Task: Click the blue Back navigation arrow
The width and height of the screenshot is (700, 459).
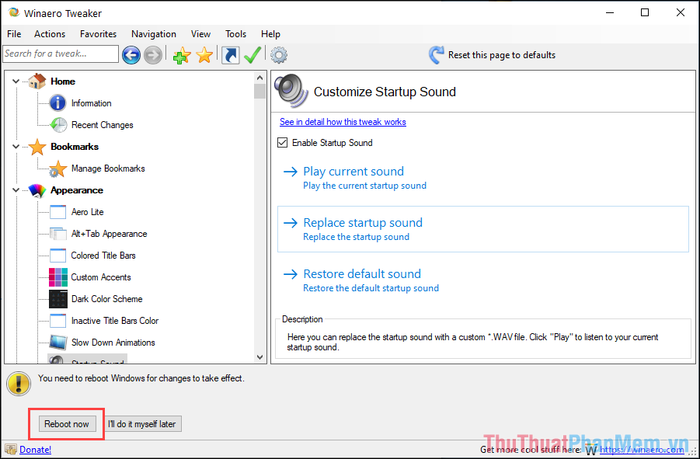Action: pyautogui.click(x=131, y=55)
